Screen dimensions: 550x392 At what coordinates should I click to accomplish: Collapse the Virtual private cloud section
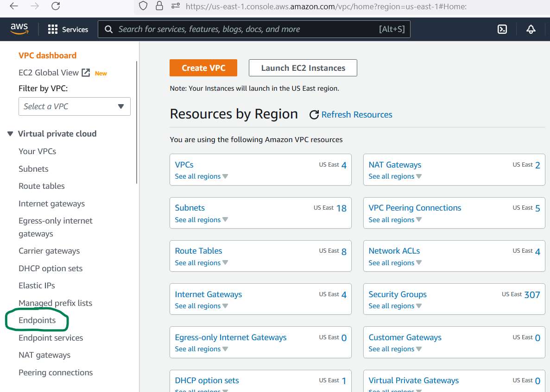10,134
